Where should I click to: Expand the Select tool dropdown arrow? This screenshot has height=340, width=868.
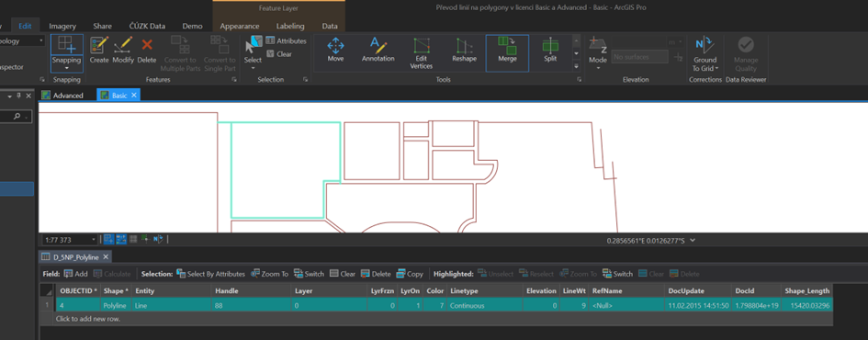coord(253,68)
